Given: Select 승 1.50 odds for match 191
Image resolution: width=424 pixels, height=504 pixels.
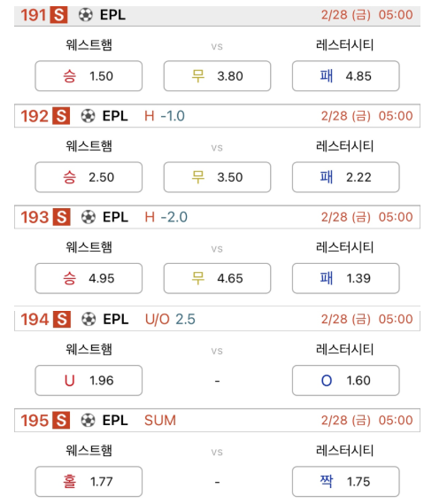Looking at the screenshot, I should click(x=89, y=76).
